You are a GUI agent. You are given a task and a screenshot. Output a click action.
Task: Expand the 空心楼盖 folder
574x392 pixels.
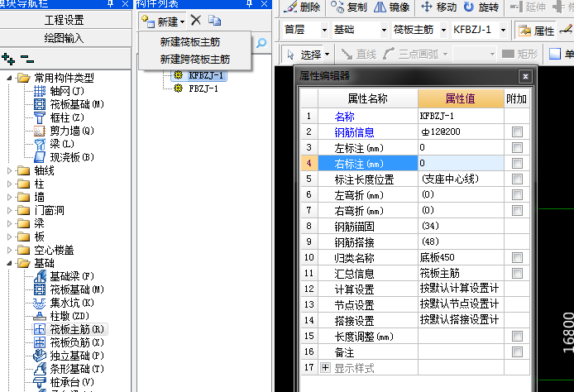pos(10,250)
